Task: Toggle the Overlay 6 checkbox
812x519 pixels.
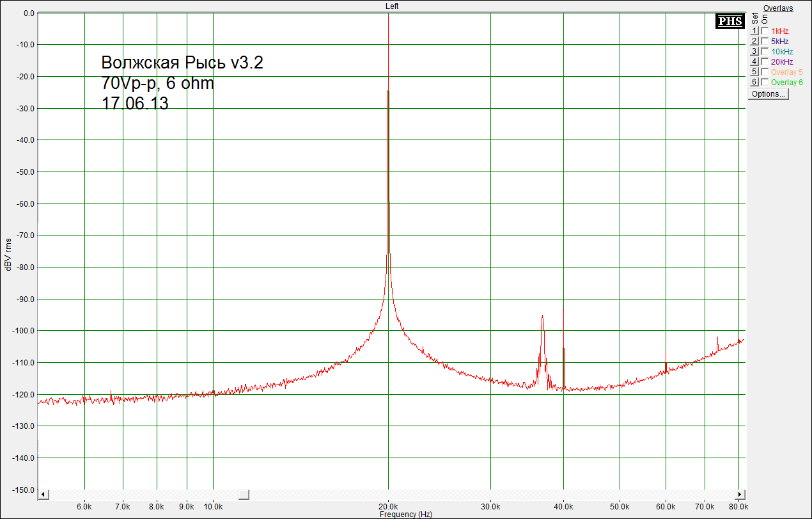Action: tap(765, 82)
